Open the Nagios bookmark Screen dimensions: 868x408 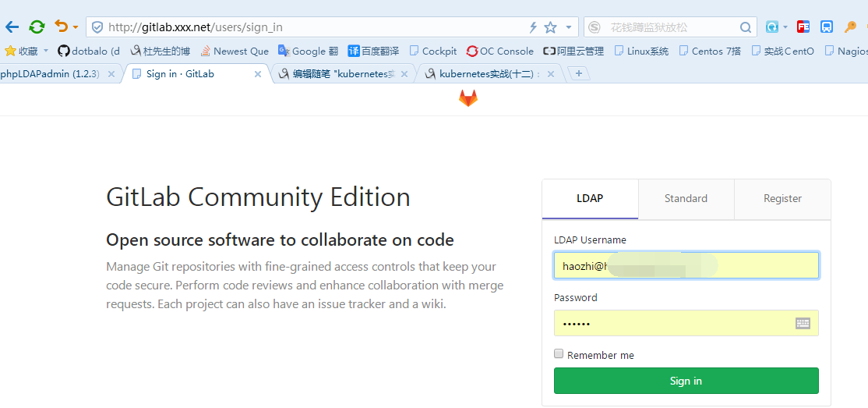[x=846, y=51]
